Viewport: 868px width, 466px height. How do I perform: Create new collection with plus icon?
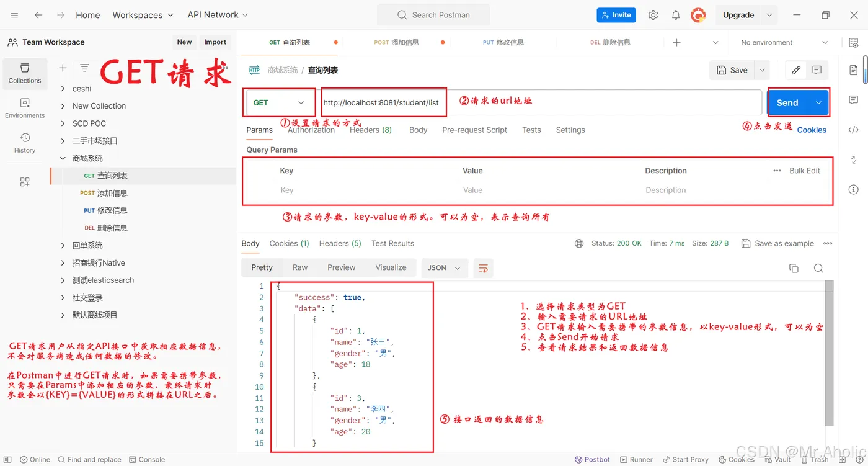click(63, 68)
